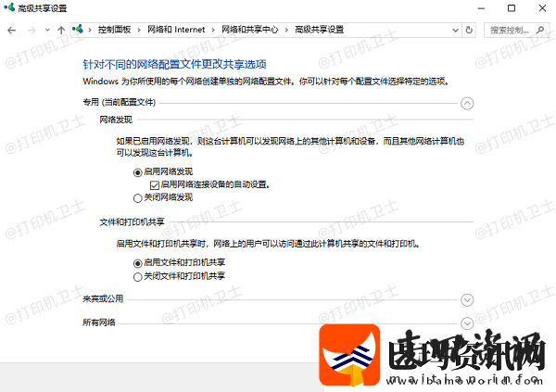The height and width of the screenshot is (392, 556).
Task: Minimize the 高级共享设置 window
Action: [x=481, y=8]
